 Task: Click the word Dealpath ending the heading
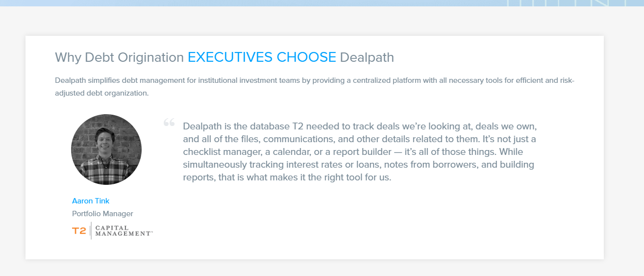367,57
